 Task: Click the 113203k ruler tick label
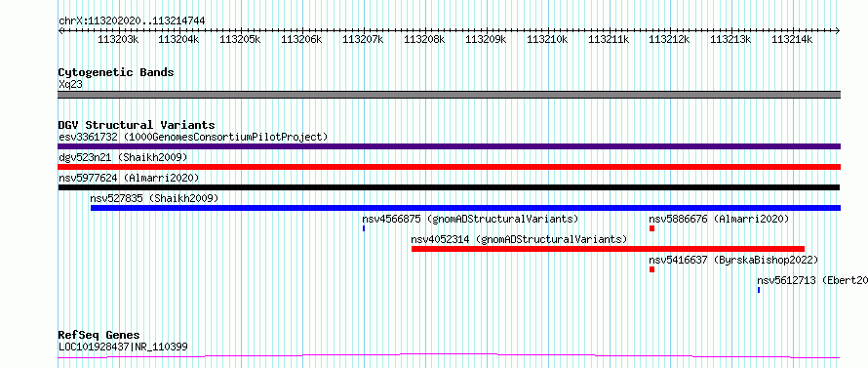(118, 40)
